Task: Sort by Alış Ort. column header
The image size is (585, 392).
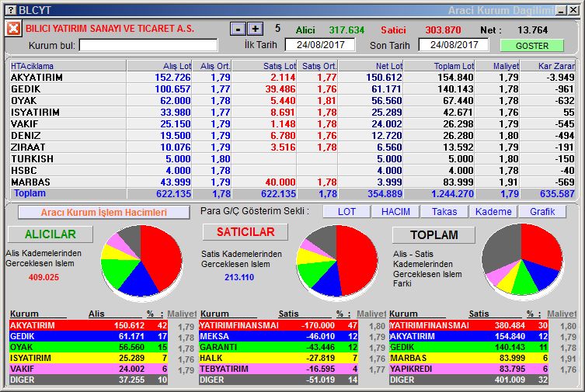Action: click(211, 66)
